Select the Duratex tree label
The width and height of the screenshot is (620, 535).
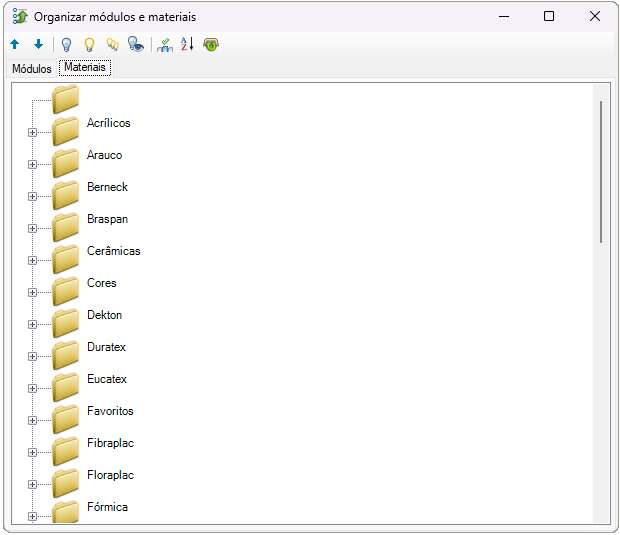pyautogui.click(x=106, y=347)
